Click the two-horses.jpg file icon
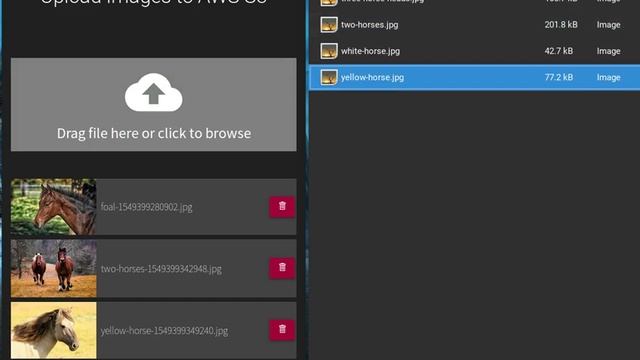The image size is (640, 360). click(329, 24)
